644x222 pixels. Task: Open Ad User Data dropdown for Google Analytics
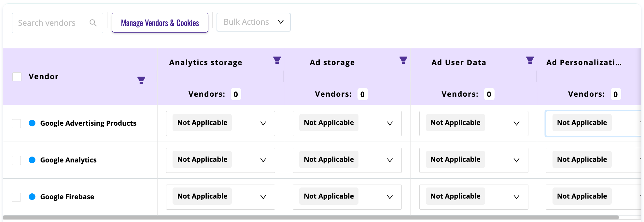[x=474, y=160]
